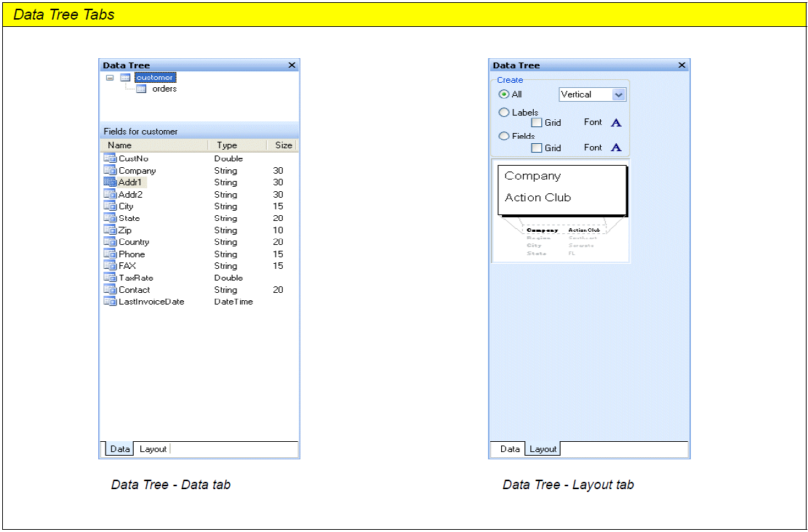
Task: Click the orders table icon
Action: point(141,89)
